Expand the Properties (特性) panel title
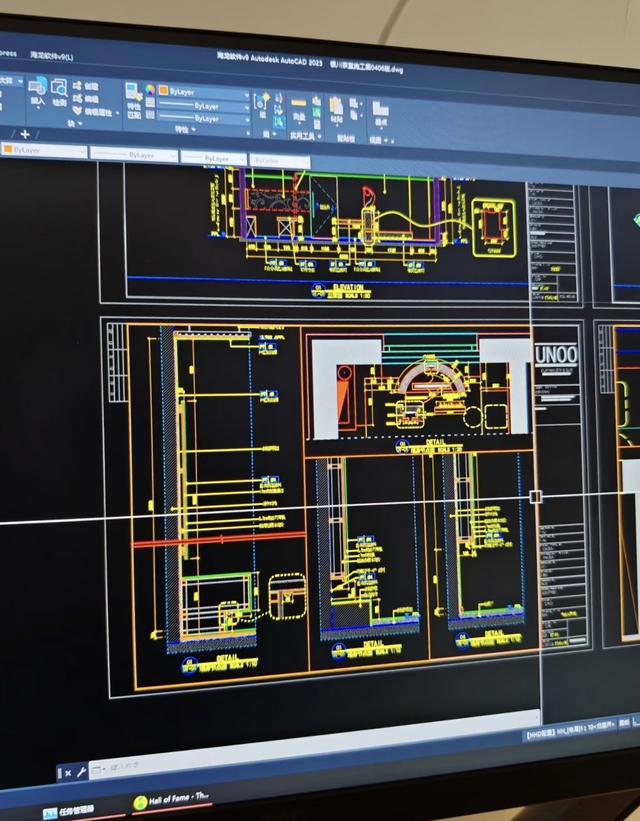Image resolution: width=640 pixels, height=821 pixels. (x=182, y=130)
